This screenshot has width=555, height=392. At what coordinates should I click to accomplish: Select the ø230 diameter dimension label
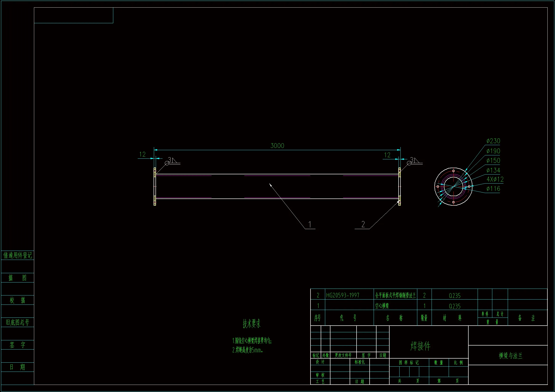(493, 141)
